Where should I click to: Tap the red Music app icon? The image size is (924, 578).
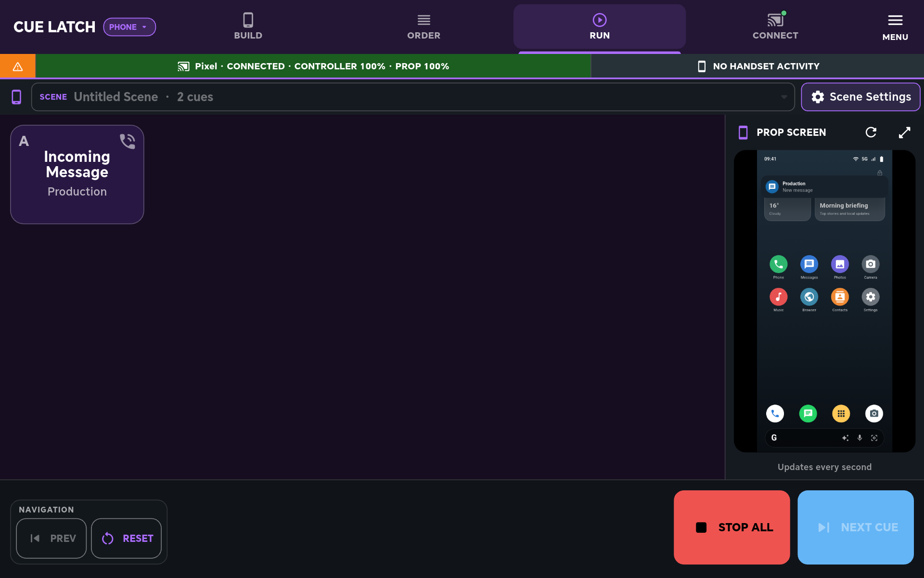(x=778, y=297)
